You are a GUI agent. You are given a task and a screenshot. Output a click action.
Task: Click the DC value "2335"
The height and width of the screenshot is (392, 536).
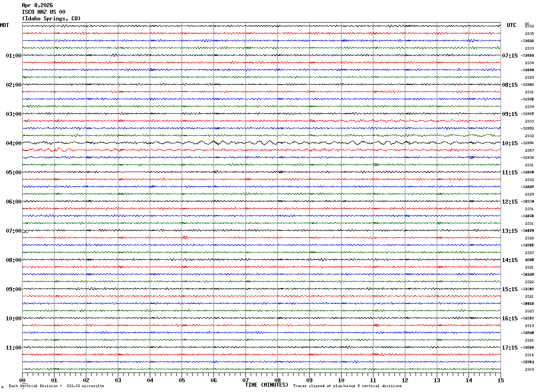[529, 34]
